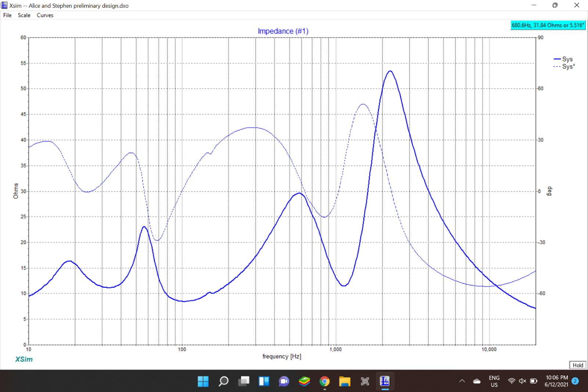Select the XSim app taskbar icon
Screen dimensions: 588x392
[x=385, y=381]
